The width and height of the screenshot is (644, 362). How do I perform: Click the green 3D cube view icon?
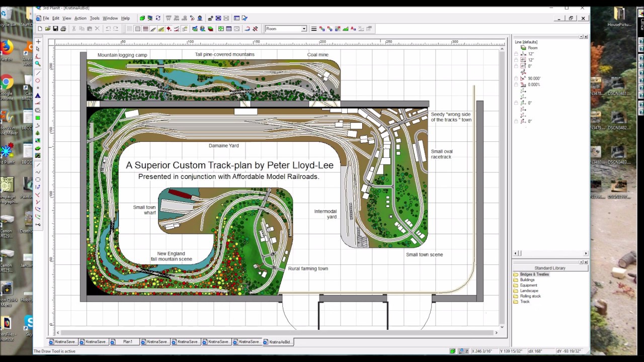coord(142,18)
